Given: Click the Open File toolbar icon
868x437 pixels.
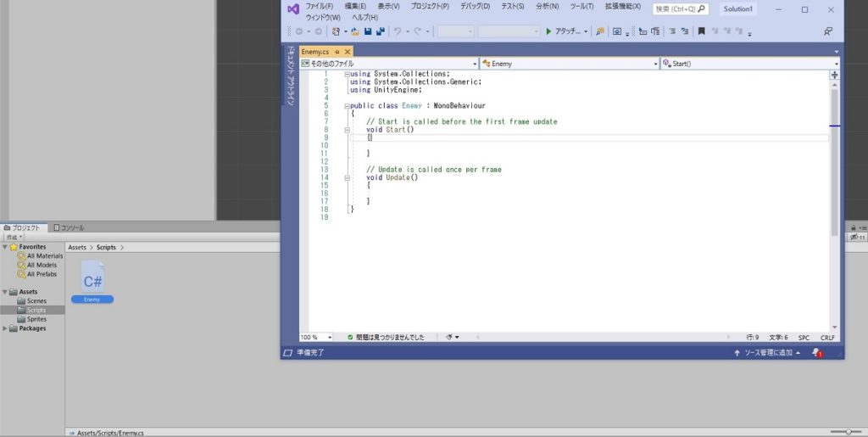Looking at the screenshot, I should pyautogui.click(x=355, y=31).
